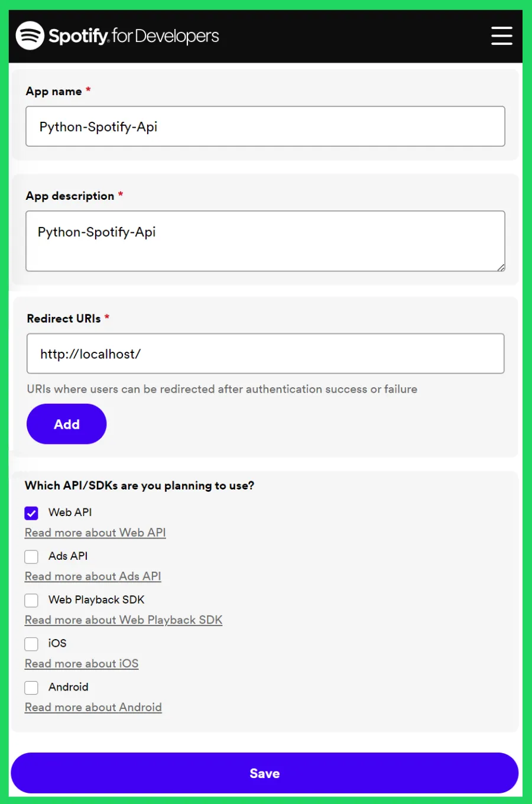Screen dimensions: 532x804
Task: Check the Android option
Action: (x=31, y=688)
